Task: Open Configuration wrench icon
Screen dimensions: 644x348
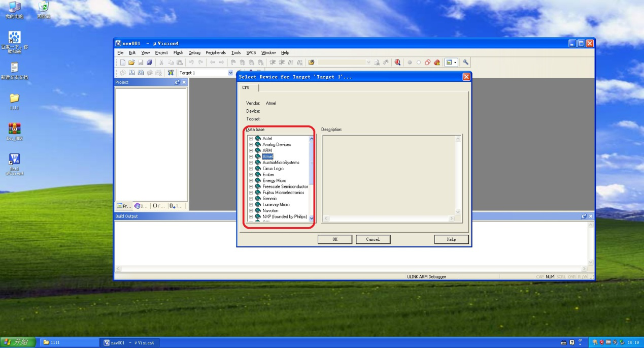Action: [465, 62]
